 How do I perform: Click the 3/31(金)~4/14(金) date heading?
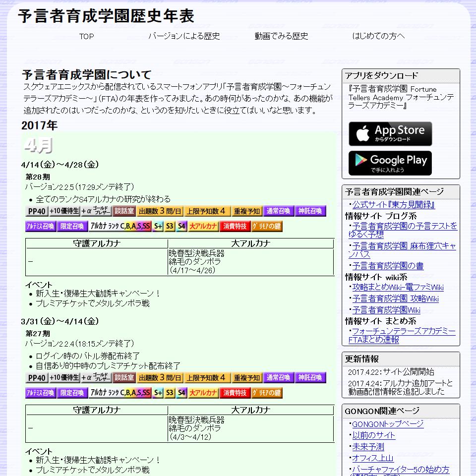click(60, 321)
